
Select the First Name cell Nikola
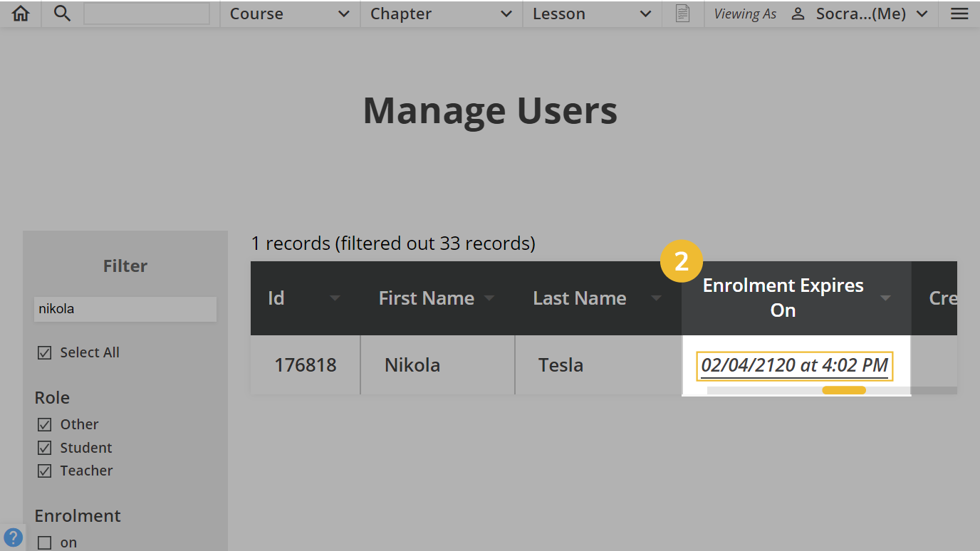438,365
